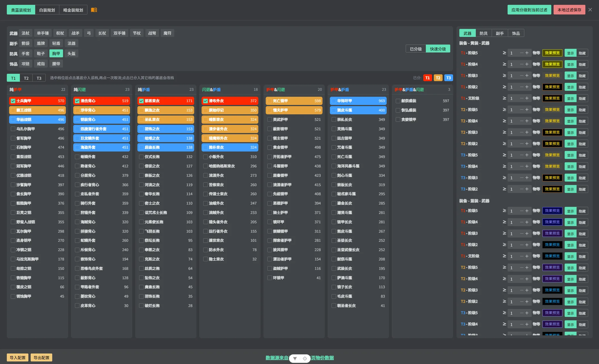
Task: Click the red T1 tier badge
Action: (428, 78)
